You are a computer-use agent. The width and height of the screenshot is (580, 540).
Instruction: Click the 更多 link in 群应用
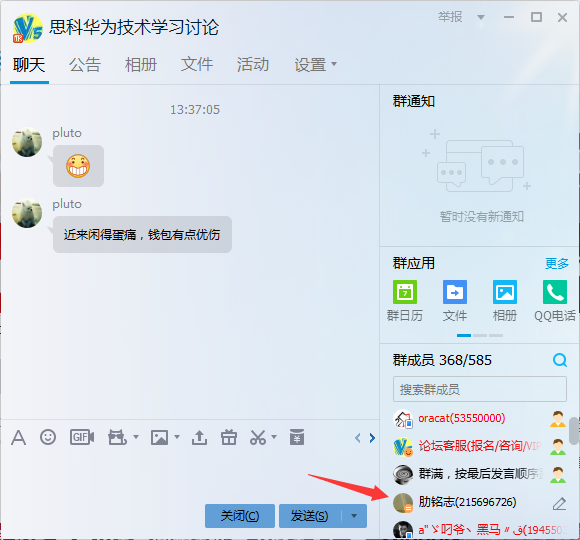[557, 264]
